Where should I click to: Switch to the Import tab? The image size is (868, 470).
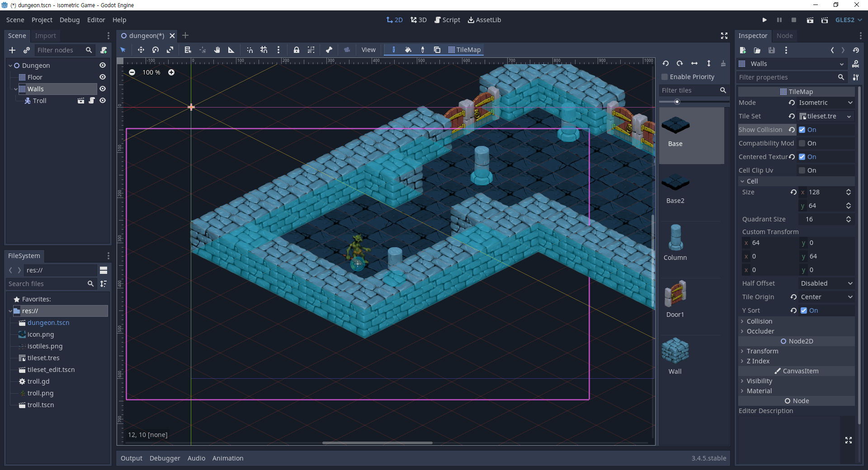46,36
